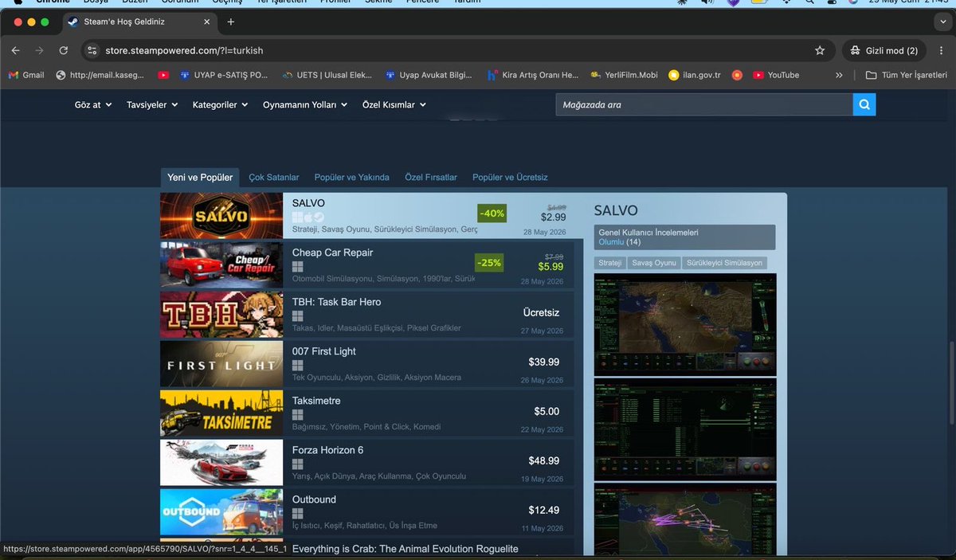
Task: Click the -40% discount badge on SALVO
Action: (x=492, y=213)
